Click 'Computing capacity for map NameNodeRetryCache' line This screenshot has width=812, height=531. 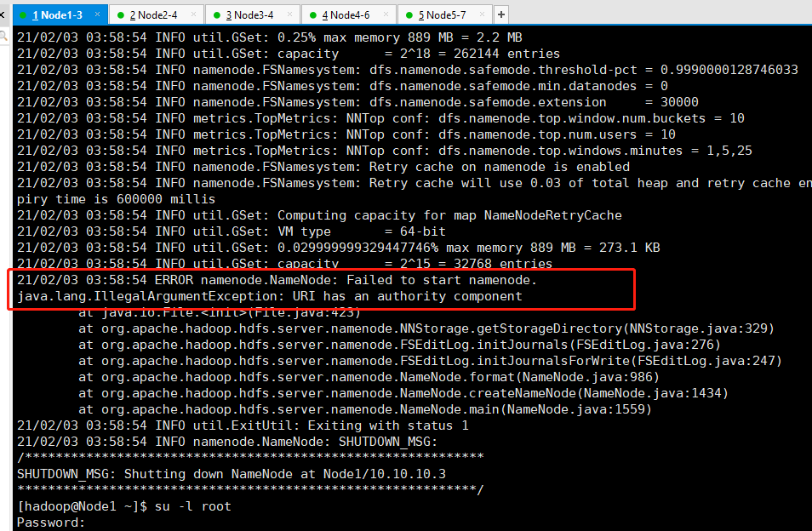tap(319, 215)
